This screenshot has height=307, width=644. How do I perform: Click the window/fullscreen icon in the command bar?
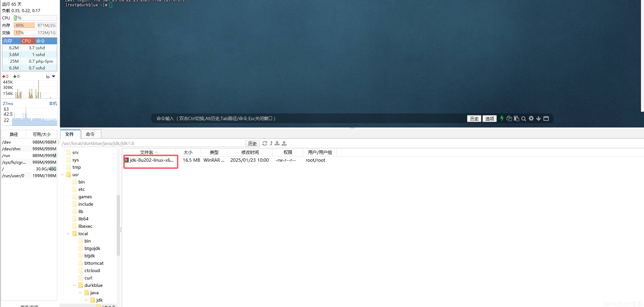[546, 118]
